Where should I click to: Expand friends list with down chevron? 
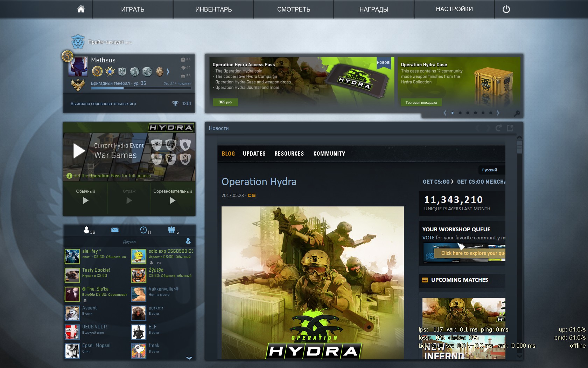click(189, 358)
